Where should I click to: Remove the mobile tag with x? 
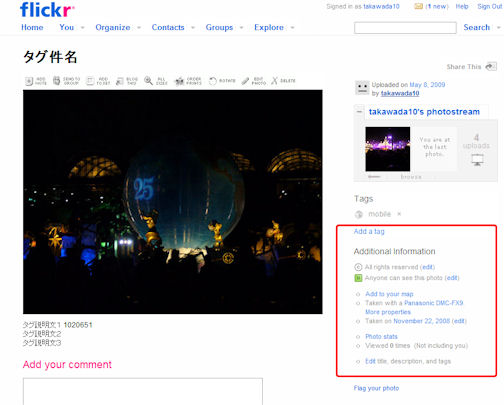pos(399,214)
